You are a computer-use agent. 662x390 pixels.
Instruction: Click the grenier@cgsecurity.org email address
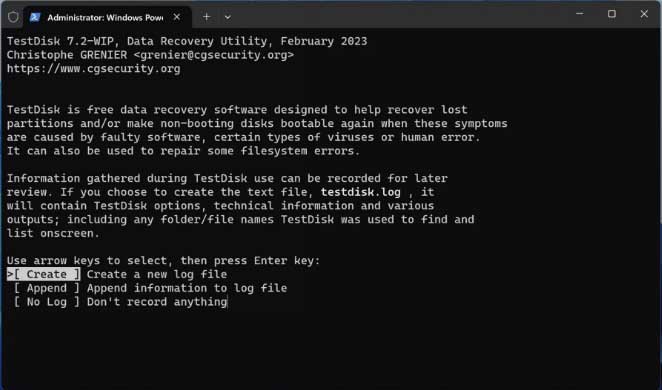point(214,55)
